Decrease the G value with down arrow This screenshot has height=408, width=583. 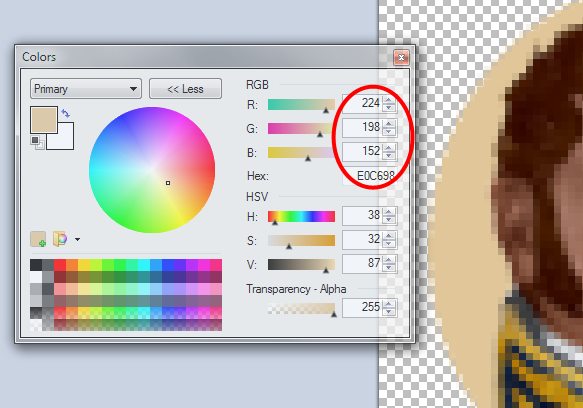389,132
